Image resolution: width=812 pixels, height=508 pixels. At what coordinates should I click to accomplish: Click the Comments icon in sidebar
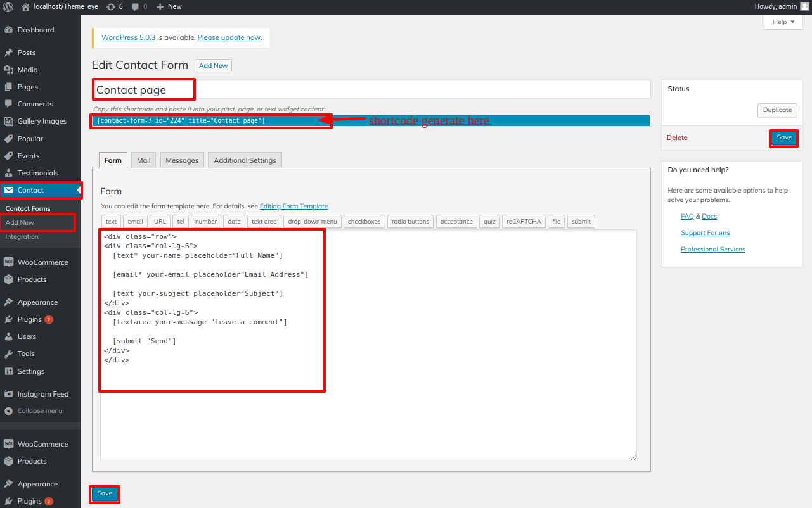click(8, 104)
